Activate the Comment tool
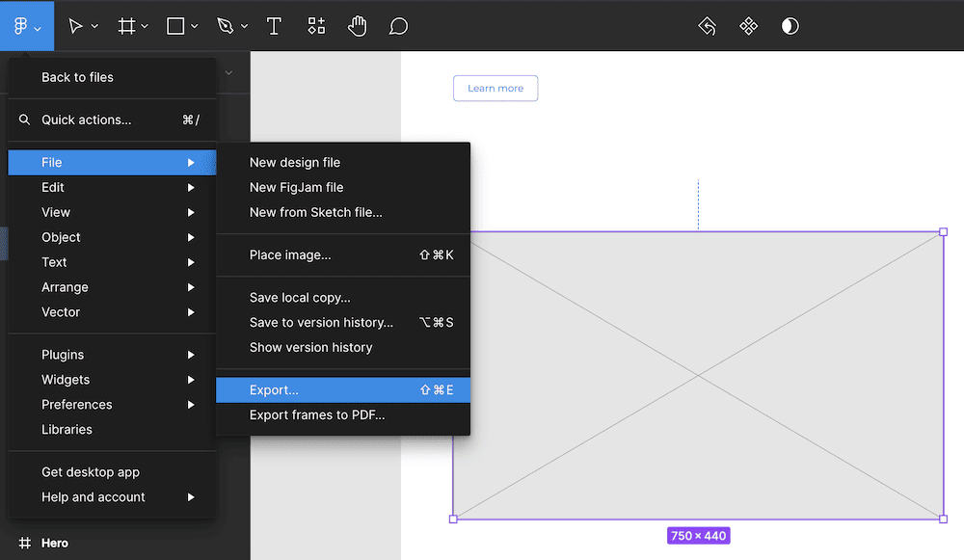This screenshot has height=560, width=964. (398, 26)
